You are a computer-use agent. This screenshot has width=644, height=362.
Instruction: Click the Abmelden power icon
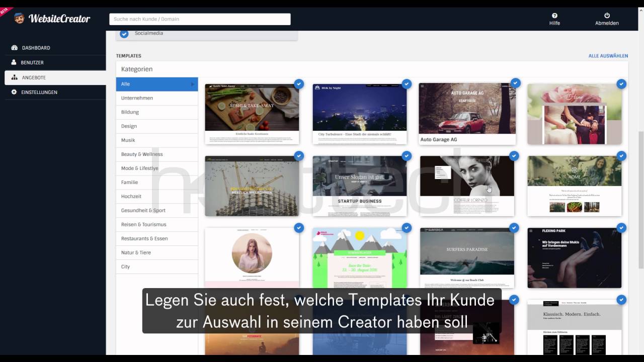click(x=607, y=16)
